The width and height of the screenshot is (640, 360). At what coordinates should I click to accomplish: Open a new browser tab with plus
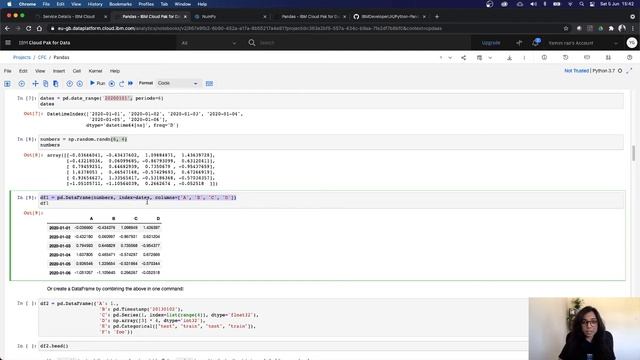437,17
